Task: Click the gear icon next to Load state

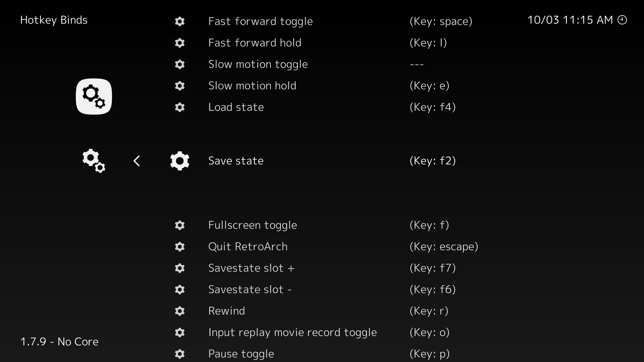Action: point(180,107)
